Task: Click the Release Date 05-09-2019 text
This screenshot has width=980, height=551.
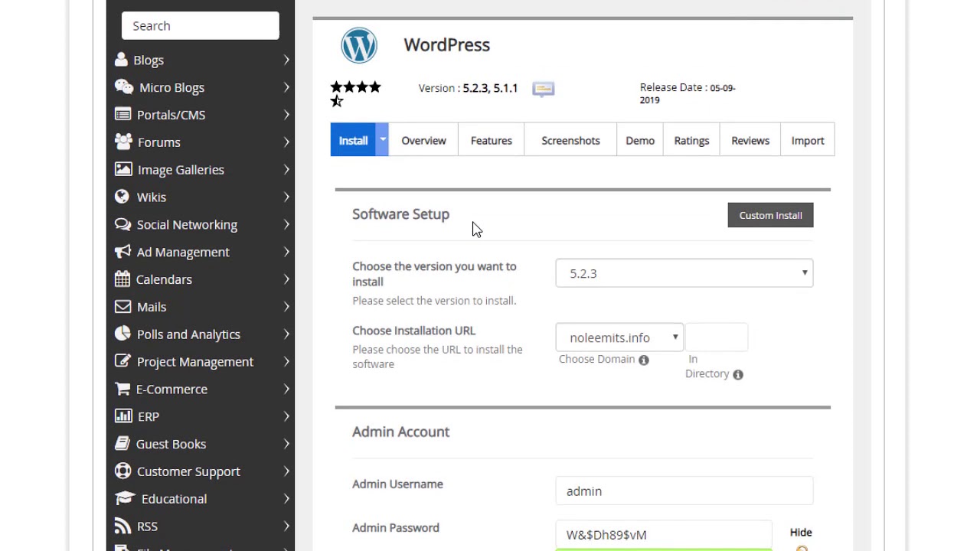Action: (x=688, y=93)
